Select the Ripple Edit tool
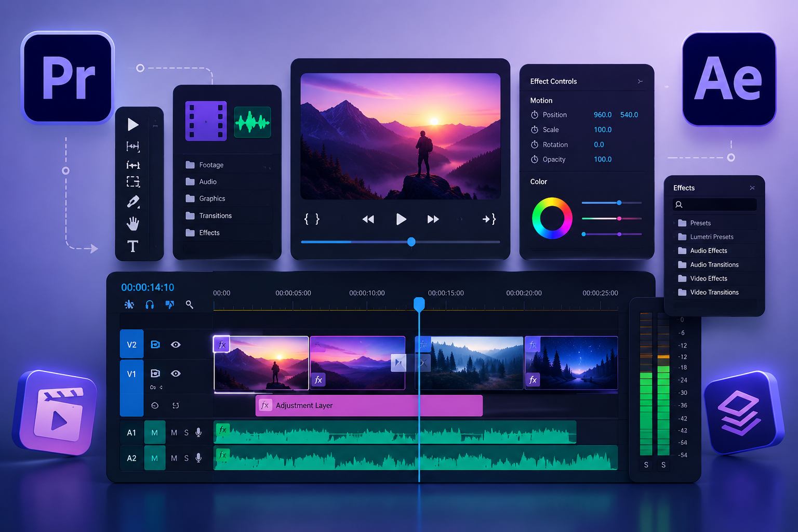 pos(133,147)
